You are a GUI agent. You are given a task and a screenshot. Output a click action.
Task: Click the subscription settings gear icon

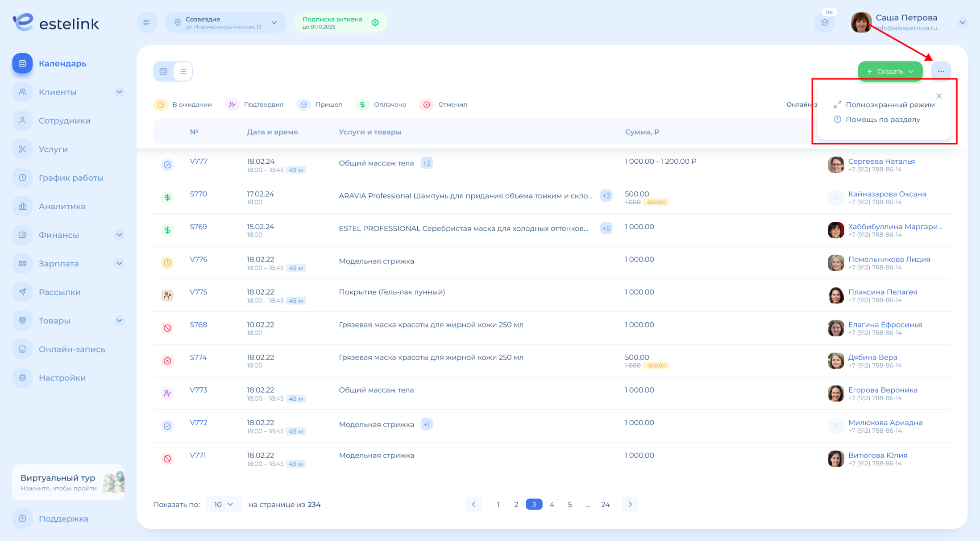[x=375, y=22]
